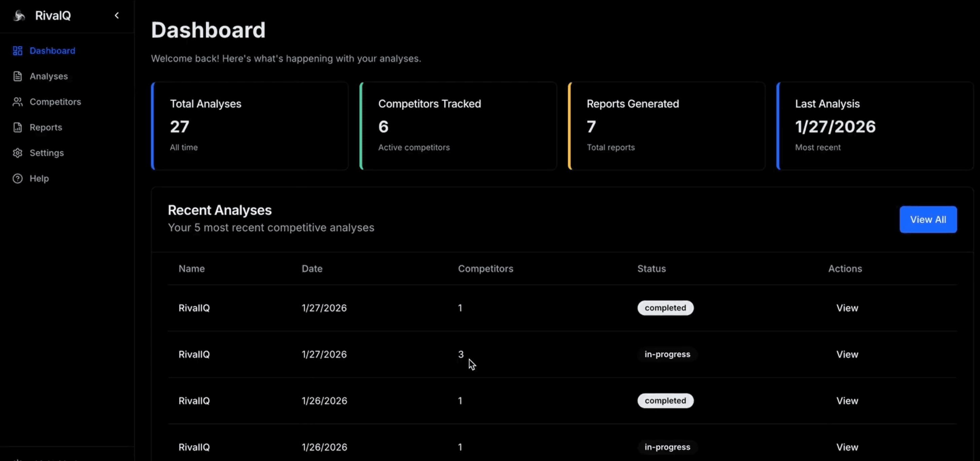The image size is (980, 461).
Task: Click the in-progress badge on the bottom row
Action: pos(666,447)
